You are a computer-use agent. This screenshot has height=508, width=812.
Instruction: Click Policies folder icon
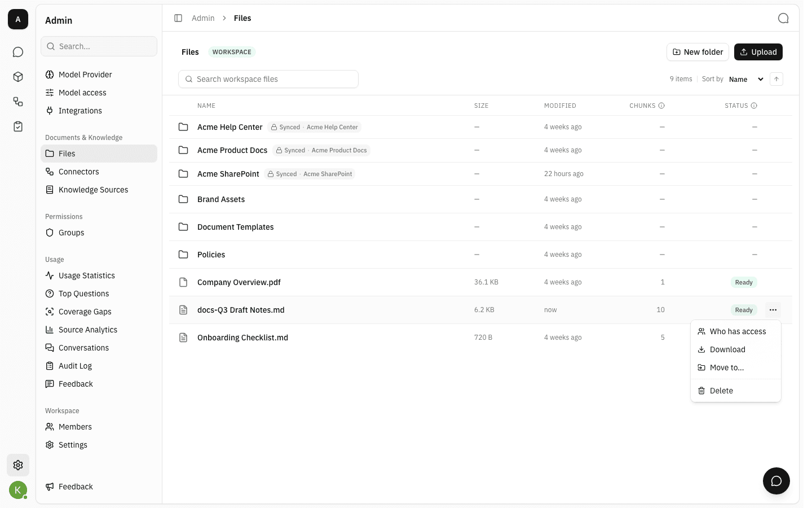click(x=183, y=255)
